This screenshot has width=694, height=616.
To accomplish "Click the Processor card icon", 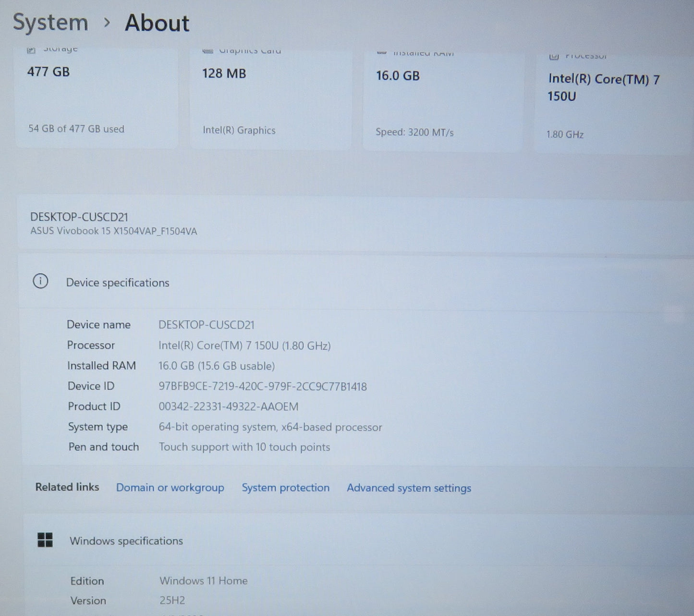I will [553, 55].
